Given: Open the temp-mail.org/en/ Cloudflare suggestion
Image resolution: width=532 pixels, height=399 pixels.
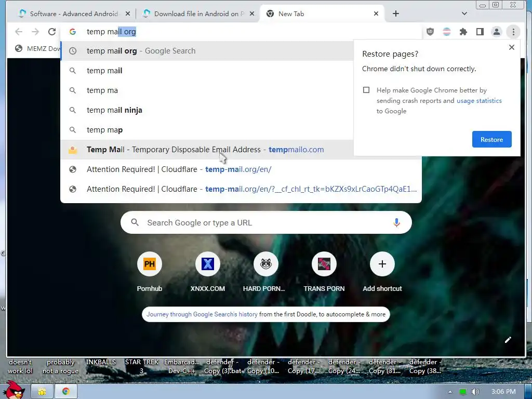Looking at the screenshot, I should (x=241, y=169).
